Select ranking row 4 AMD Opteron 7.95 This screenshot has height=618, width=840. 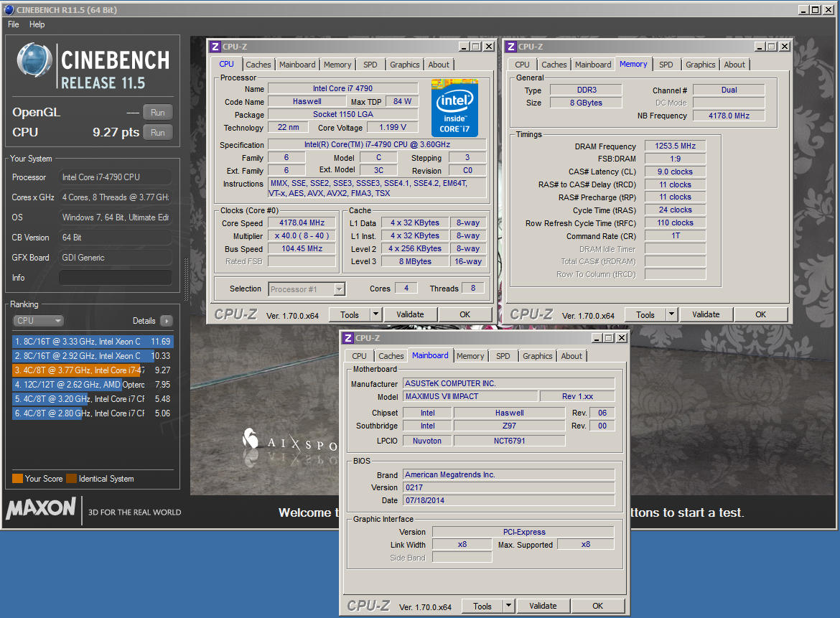[x=93, y=385]
